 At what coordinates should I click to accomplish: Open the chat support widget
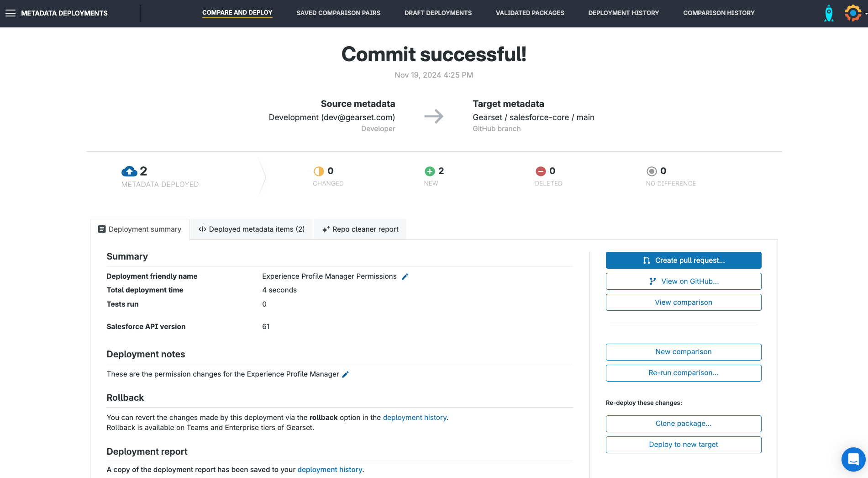[853, 459]
